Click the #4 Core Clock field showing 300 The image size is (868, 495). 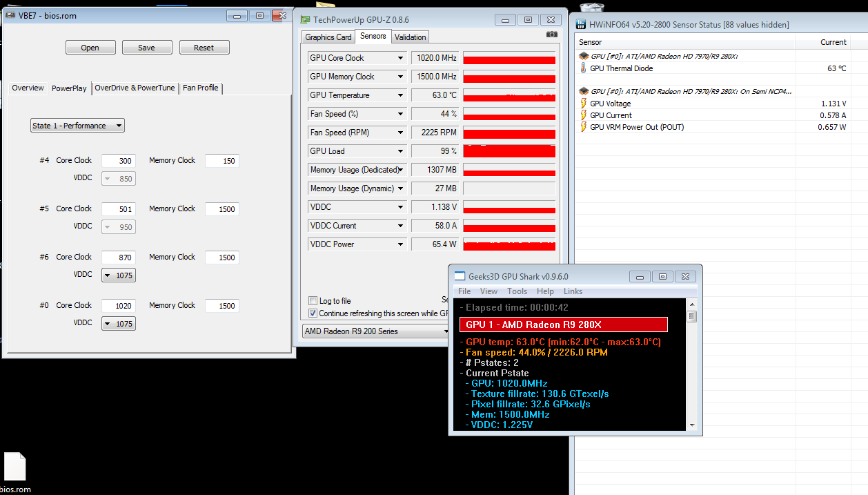coord(119,161)
